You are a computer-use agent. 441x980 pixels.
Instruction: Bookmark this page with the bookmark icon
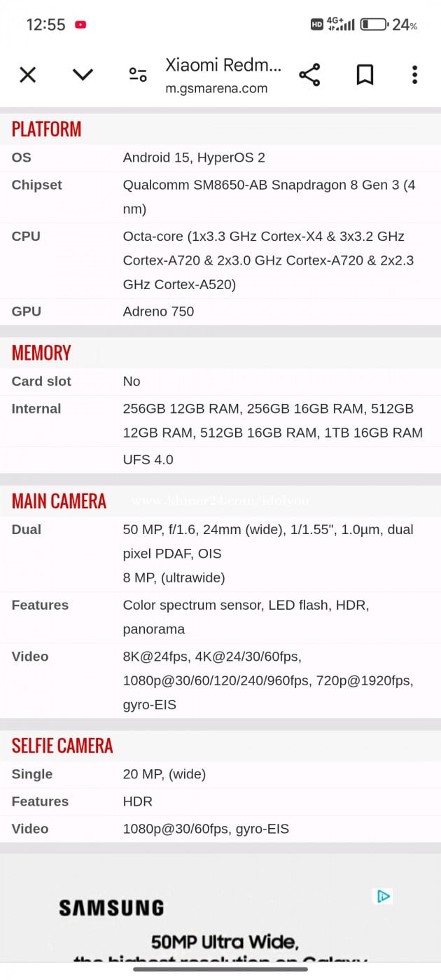pos(365,75)
